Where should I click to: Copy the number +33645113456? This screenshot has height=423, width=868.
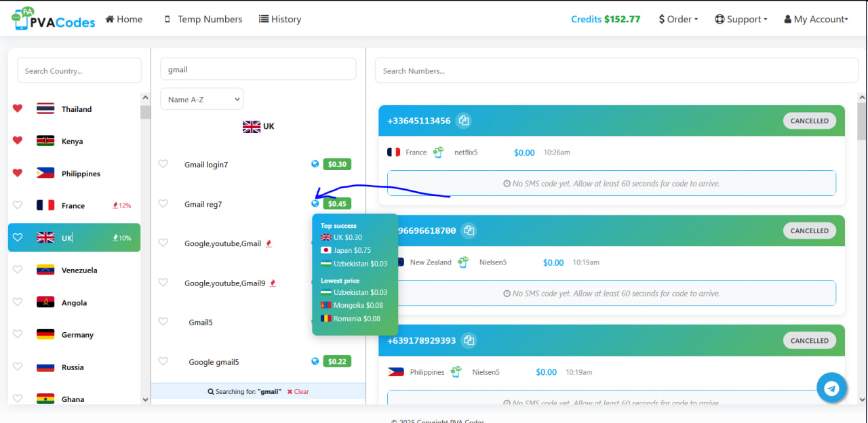tap(464, 121)
